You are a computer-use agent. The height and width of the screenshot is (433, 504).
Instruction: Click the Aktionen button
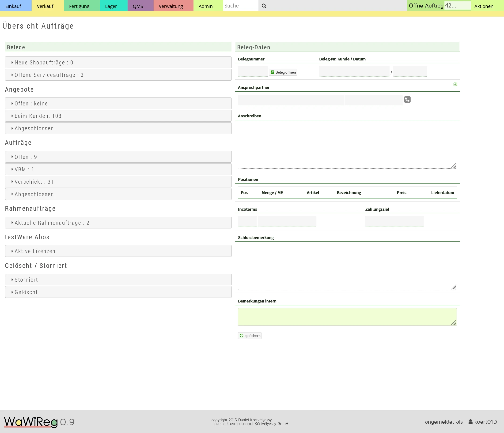pyautogui.click(x=484, y=6)
